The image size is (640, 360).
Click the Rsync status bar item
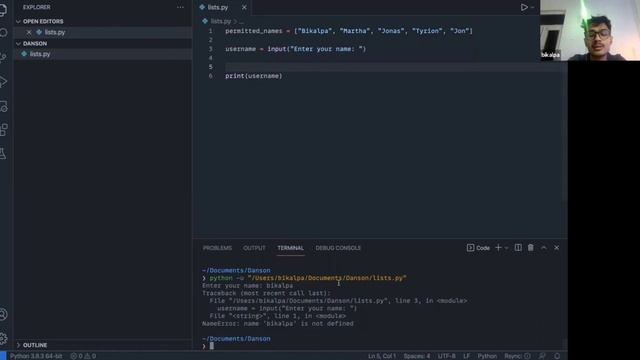click(x=517, y=356)
